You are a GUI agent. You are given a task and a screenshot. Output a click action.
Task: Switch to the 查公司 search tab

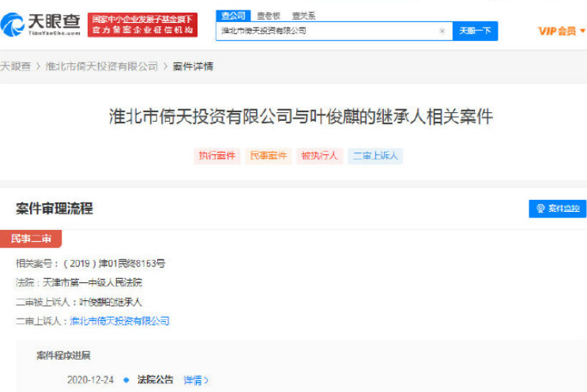(233, 15)
